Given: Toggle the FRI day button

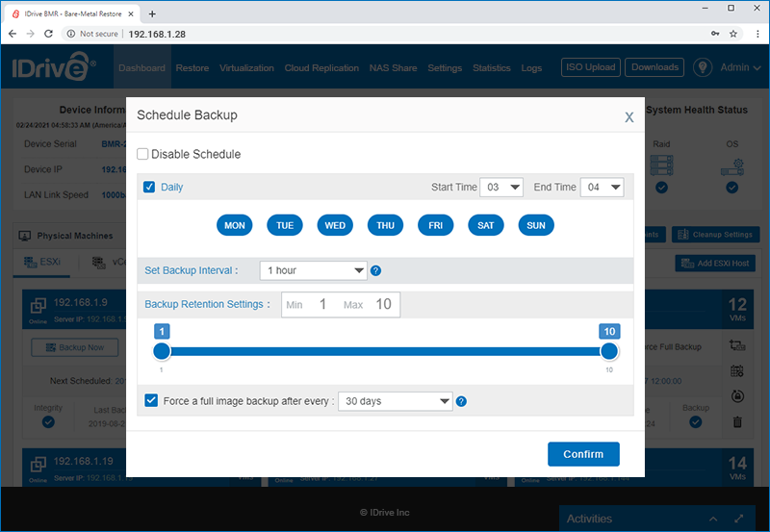Looking at the screenshot, I should (436, 225).
